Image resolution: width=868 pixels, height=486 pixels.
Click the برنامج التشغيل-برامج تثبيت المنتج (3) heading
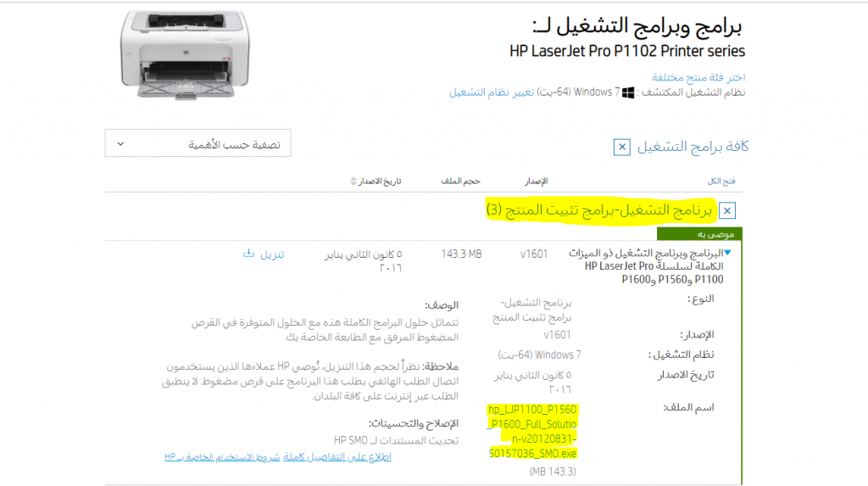tap(599, 210)
